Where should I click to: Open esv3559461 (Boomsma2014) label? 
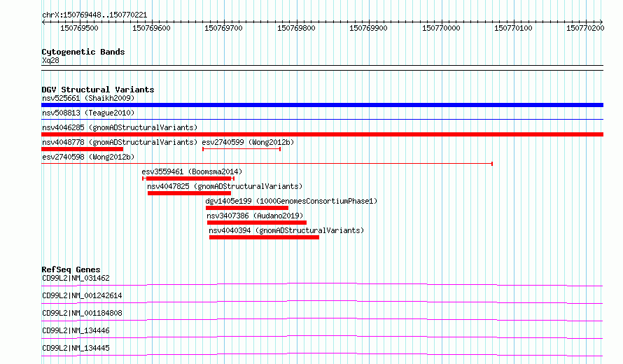[192, 171]
